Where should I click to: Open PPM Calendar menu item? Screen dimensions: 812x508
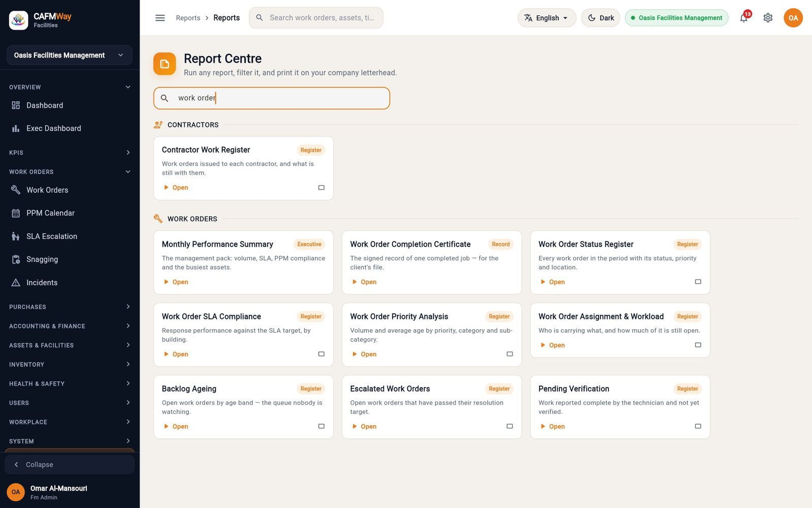70,213
